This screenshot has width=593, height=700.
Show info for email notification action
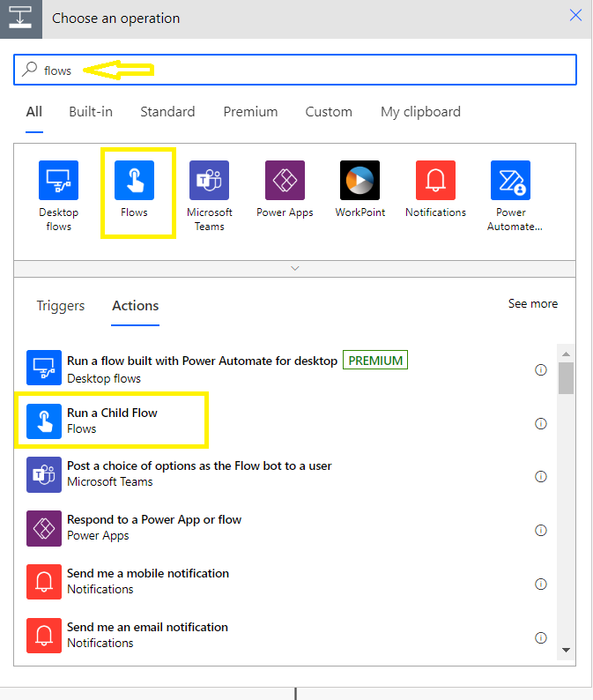click(541, 637)
